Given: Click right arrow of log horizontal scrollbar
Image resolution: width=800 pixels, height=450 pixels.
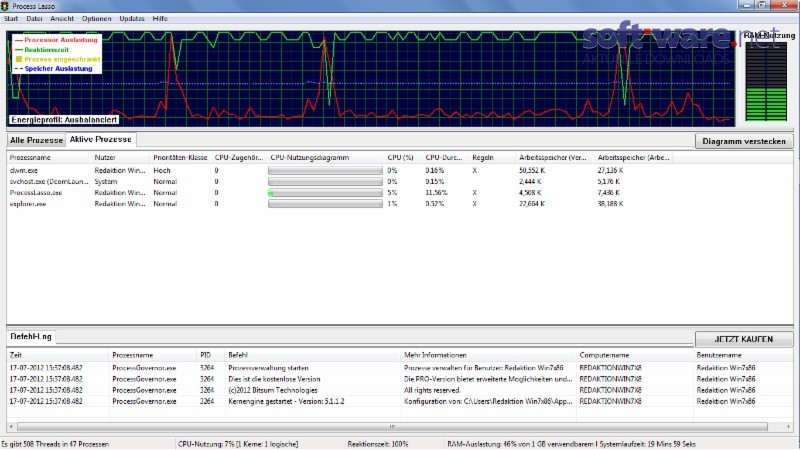Looking at the screenshot, I should [x=788, y=427].
